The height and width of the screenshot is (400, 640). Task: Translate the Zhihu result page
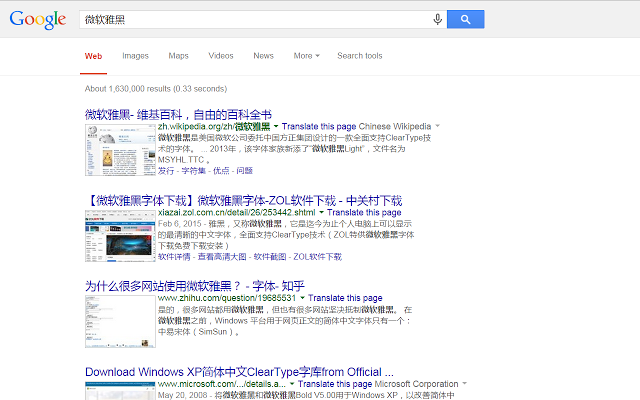(x=345, y=298)
